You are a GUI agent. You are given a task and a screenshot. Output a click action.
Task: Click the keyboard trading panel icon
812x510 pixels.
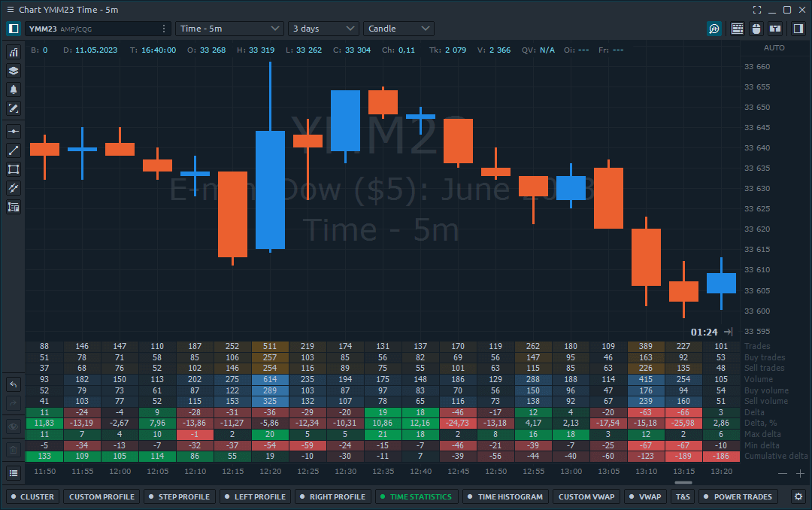tap(738, 28)
